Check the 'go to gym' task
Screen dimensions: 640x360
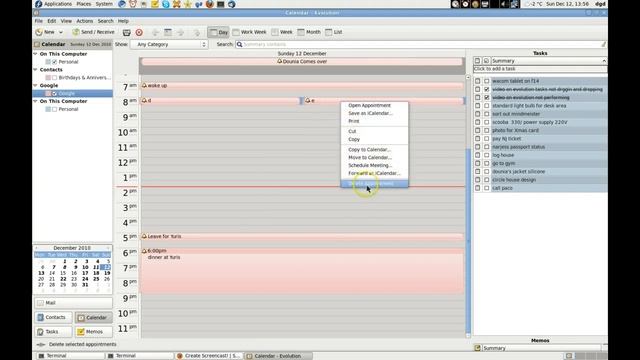pyautogui.click(x=487, y=163)
